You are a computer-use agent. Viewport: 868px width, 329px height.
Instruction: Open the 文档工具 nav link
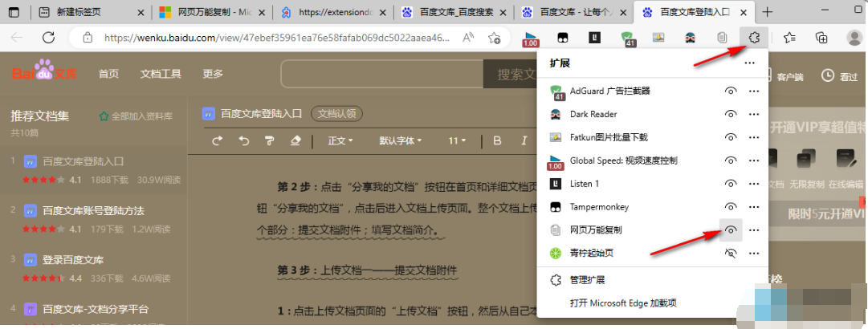pos(161,74)
